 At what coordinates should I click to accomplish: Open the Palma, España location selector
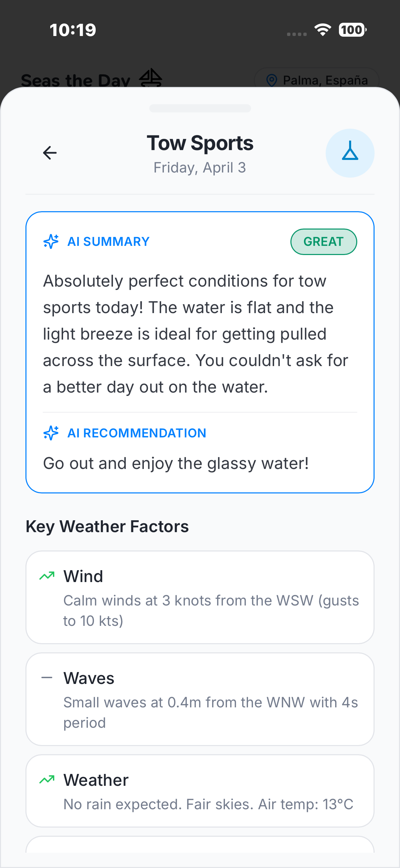point(317,79)
